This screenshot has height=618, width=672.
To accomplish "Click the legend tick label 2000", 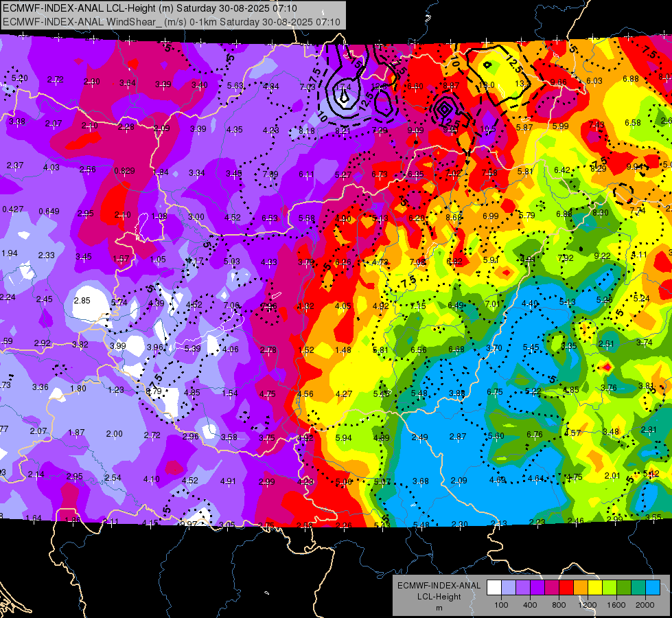I will (645, 605).
